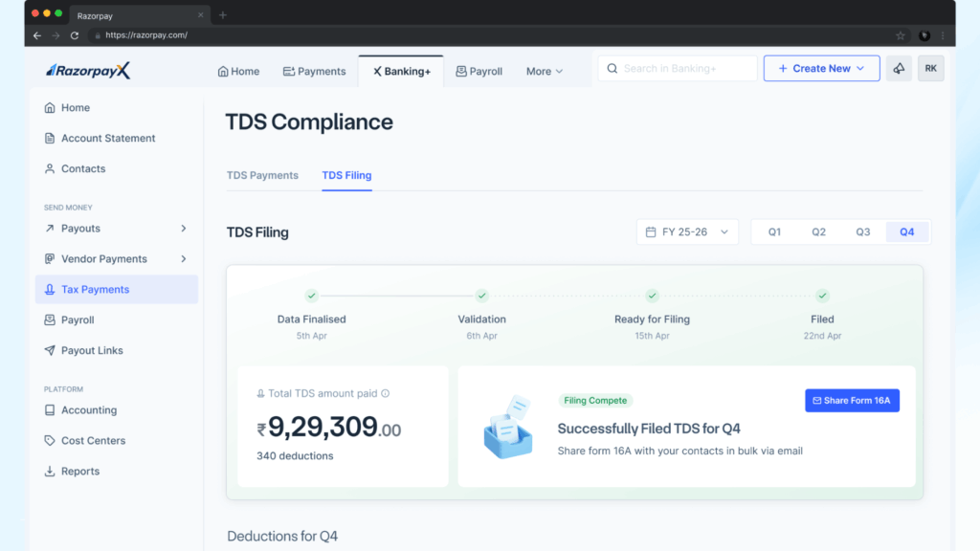
Task: Open the FY 25-26 year dropdown
Action: click(687, 232)
